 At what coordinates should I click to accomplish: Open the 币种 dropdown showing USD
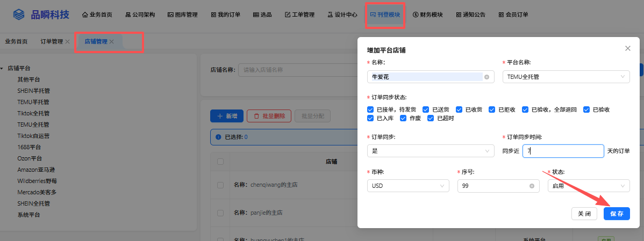click(x=408, y=186)
